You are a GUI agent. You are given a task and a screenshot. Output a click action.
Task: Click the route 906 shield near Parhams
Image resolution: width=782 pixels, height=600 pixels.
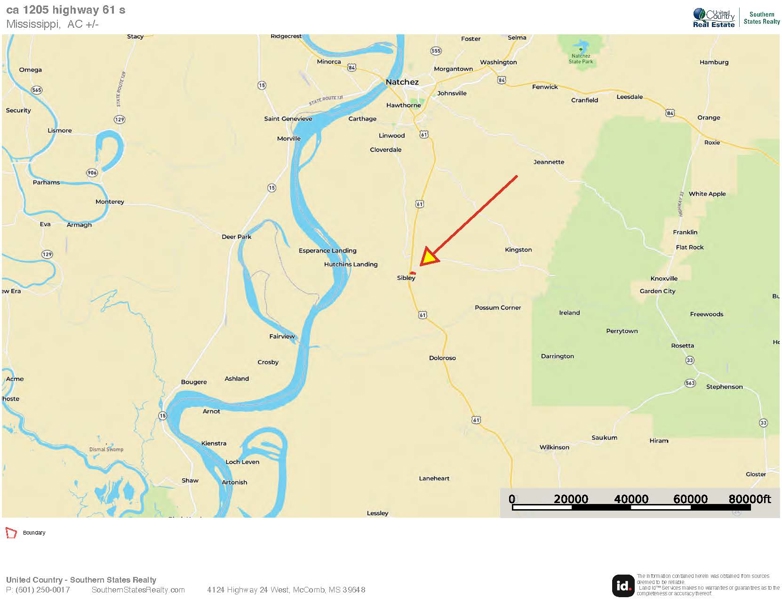pyautogui.click(x=92, y=173)
